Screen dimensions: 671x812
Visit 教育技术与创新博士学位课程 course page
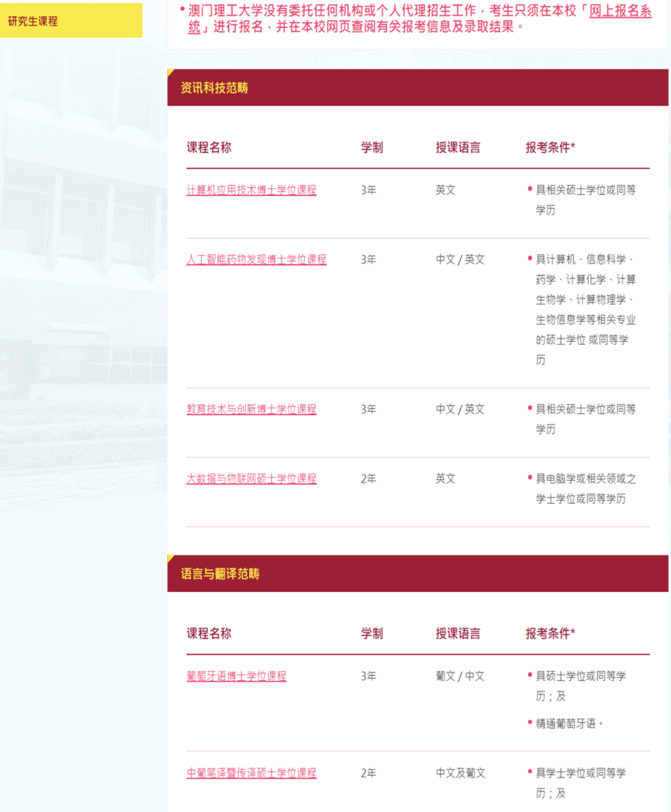(251, 409)
